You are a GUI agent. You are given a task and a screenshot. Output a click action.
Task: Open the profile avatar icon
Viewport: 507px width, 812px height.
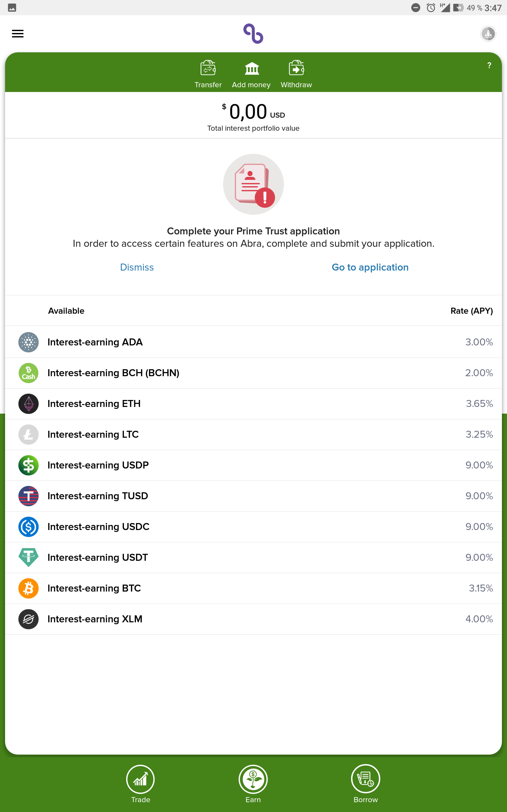point(488,34)
